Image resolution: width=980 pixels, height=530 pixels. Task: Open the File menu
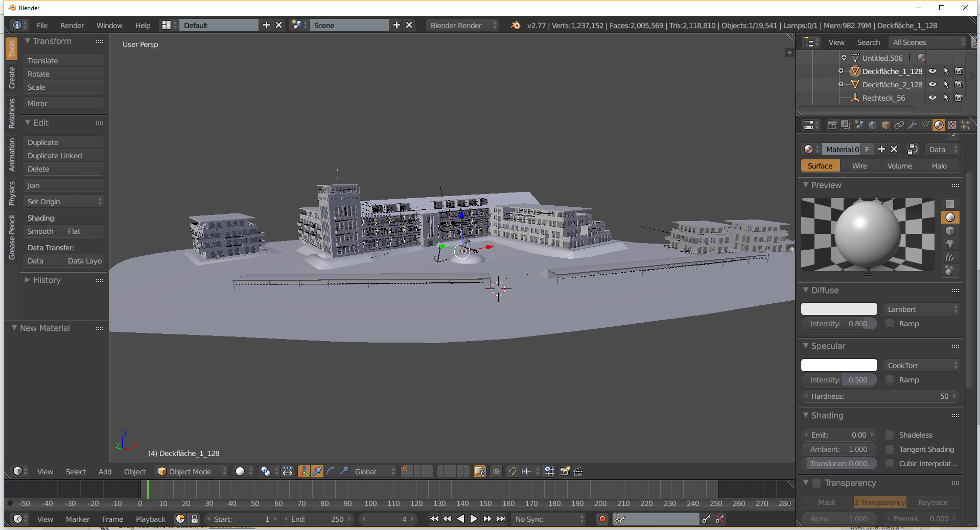pyautogui.click(x=42, y=25)
